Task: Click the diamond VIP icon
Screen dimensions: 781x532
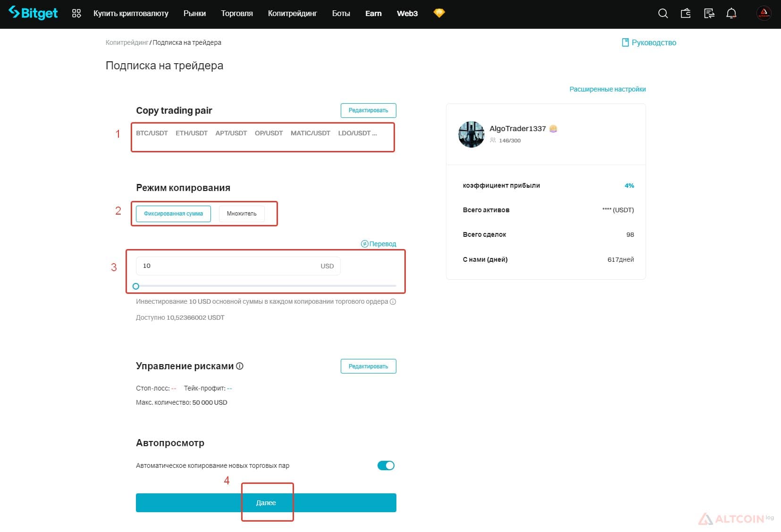Action: (439, 13)
